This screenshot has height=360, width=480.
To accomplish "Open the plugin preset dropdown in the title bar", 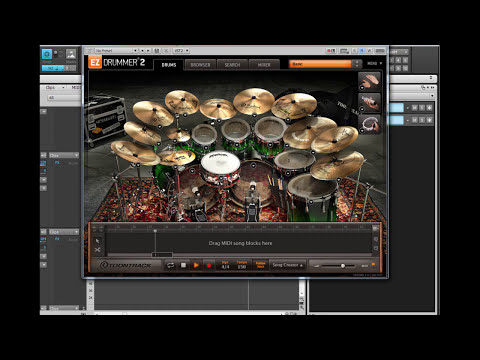I will coord(116,50).
